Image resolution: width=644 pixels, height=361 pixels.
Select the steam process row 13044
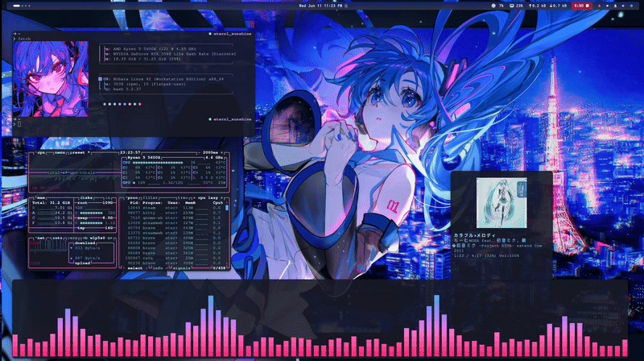175,208
